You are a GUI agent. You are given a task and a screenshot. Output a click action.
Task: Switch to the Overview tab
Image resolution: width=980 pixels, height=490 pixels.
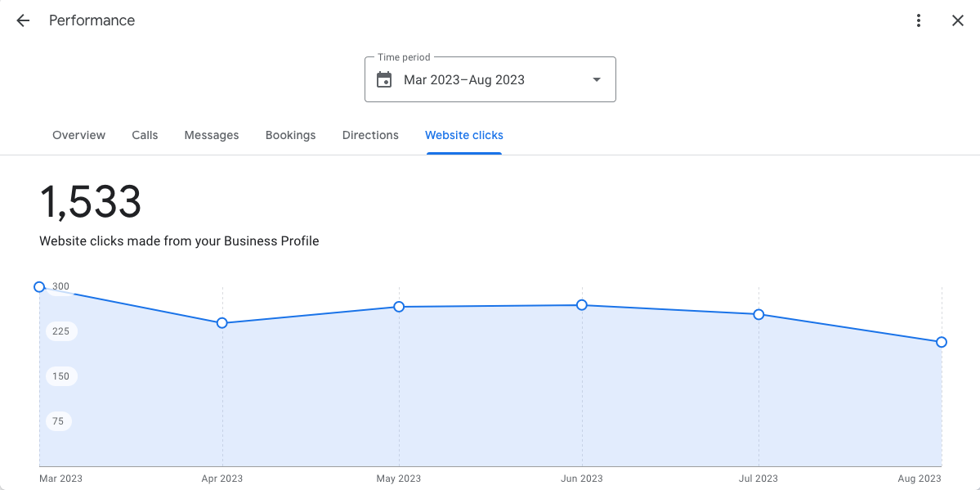point(78,135)
